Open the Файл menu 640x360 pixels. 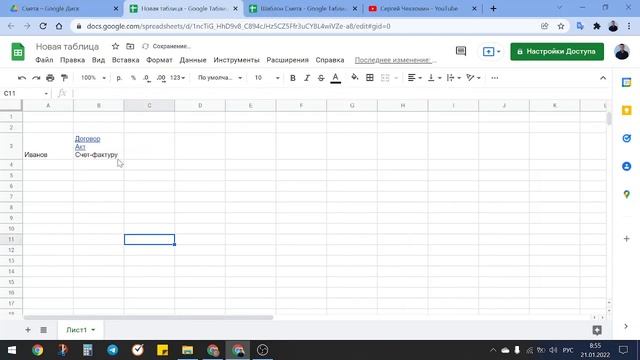click(x=44, y=60)
